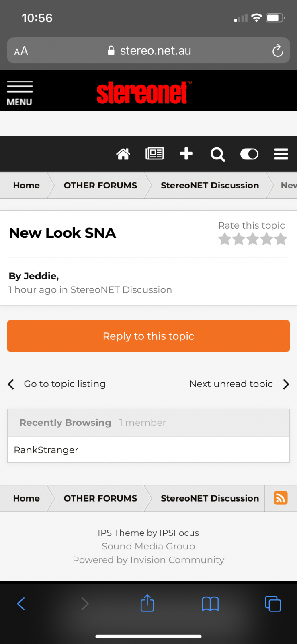Screen dimensions: 297x644
Task: Open Safari bookmarks book icon
Action: (210, 604)
